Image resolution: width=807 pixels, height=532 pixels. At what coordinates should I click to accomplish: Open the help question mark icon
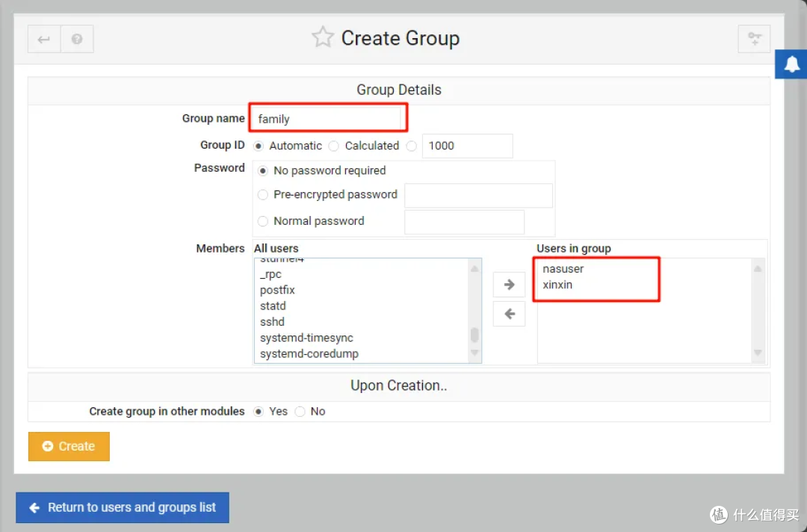tap(77, 40)
